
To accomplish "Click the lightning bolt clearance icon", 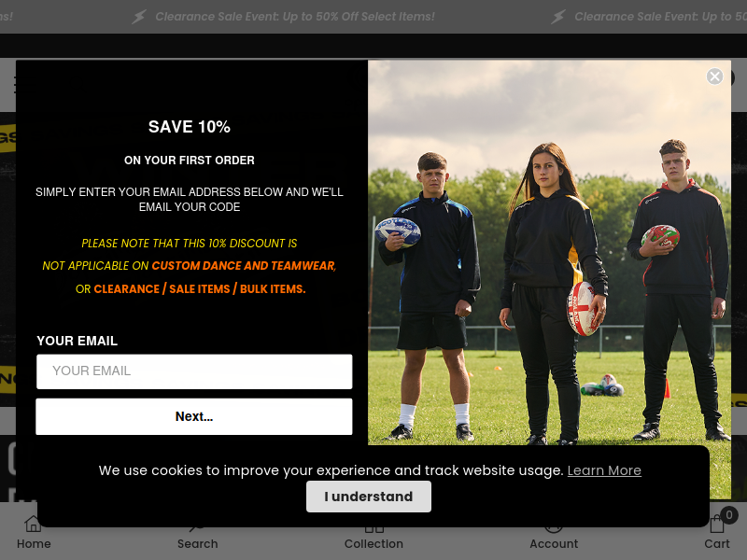I will 138,17.
